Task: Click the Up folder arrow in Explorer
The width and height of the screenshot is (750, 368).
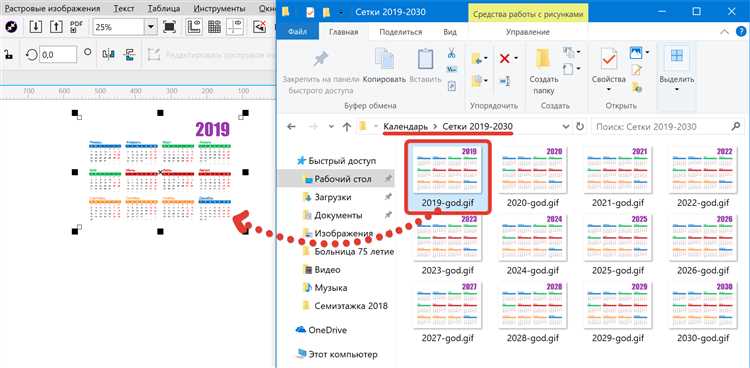Action: (x=347, y=127)
